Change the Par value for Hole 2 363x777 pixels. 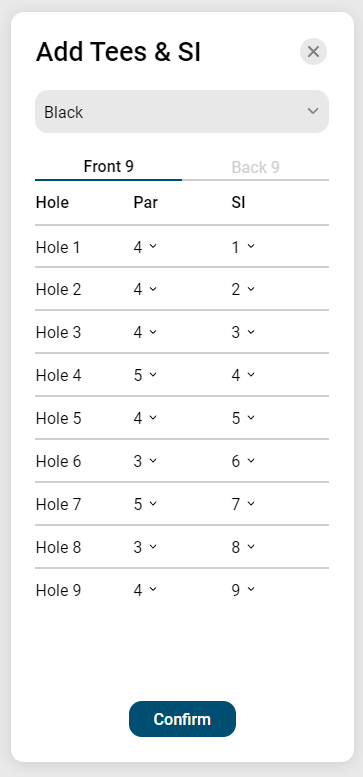[145, 289]
